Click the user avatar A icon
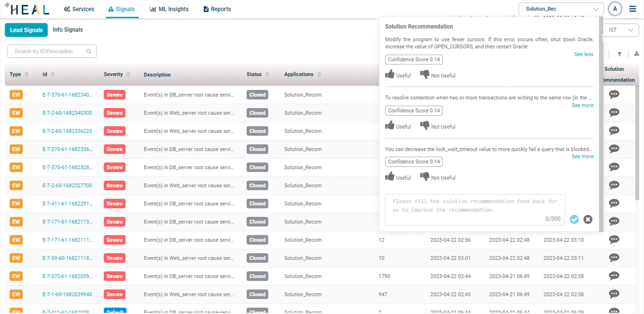This screenshot has height=314, width=644. click(x=615, y=9)
